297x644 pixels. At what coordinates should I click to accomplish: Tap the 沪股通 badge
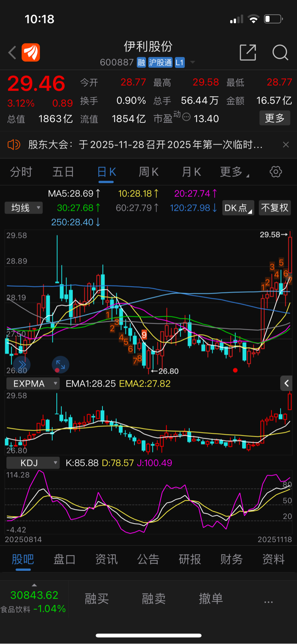160,62
